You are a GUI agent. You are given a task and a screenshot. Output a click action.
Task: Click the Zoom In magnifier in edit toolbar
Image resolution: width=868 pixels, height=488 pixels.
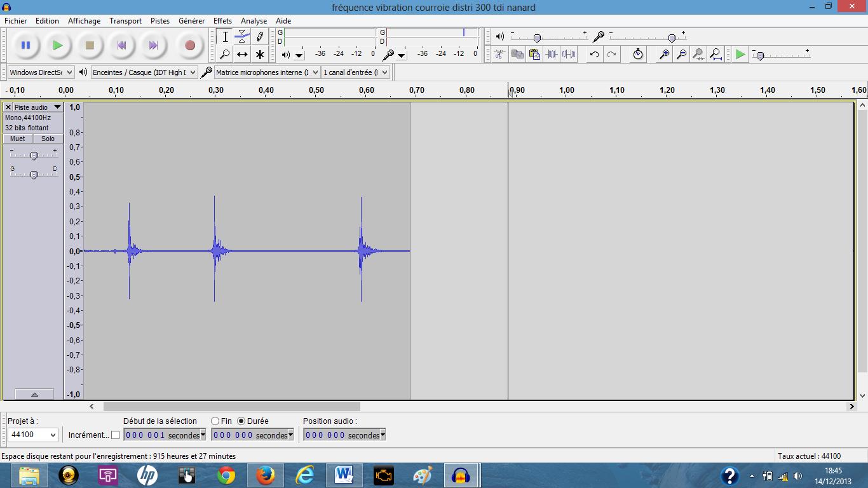pos(664,55)
